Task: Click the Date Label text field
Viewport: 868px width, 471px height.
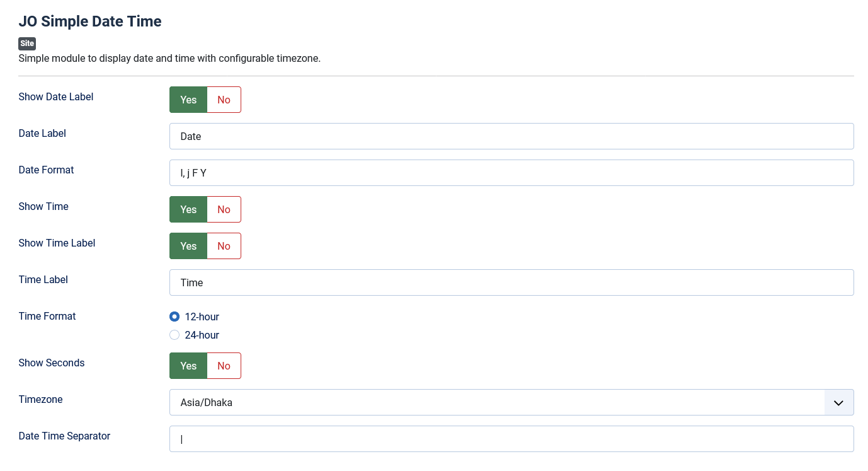Action: tap(511, 136)
